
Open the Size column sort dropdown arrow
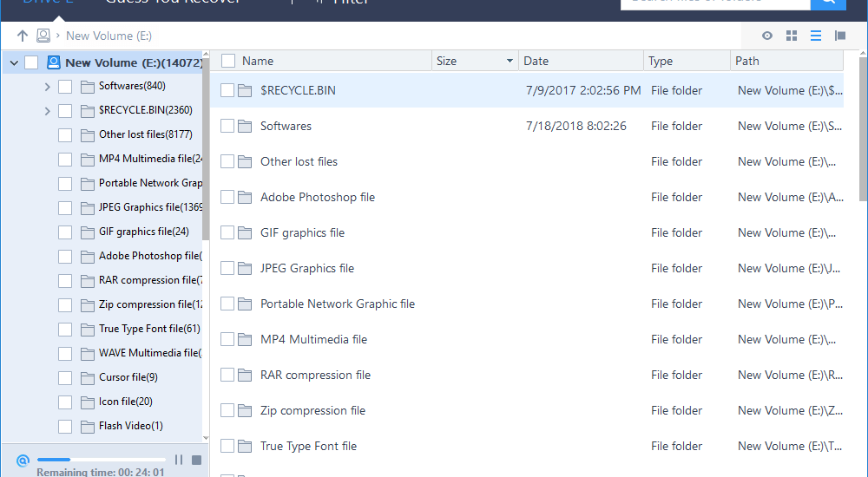[510, 61]
